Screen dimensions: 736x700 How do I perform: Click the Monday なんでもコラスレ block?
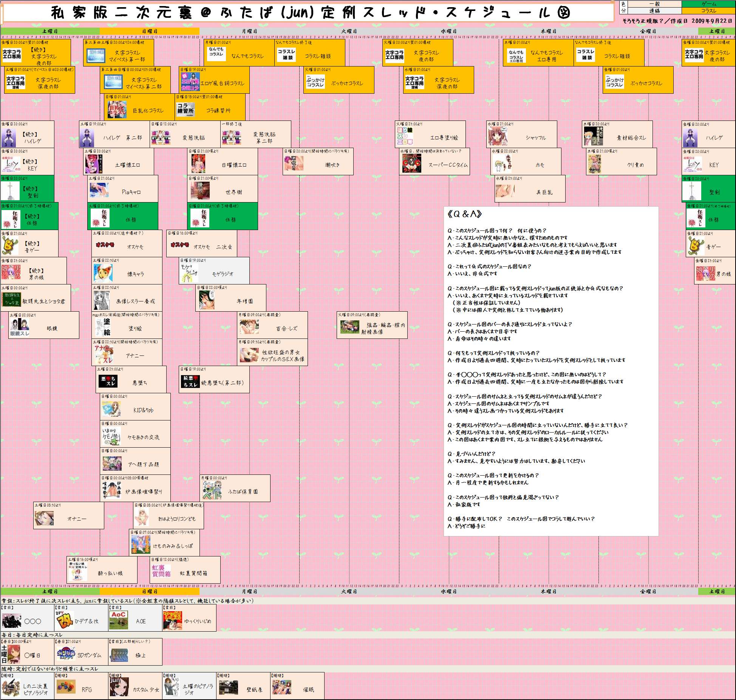pyautogui.click(x=239, y=53)
